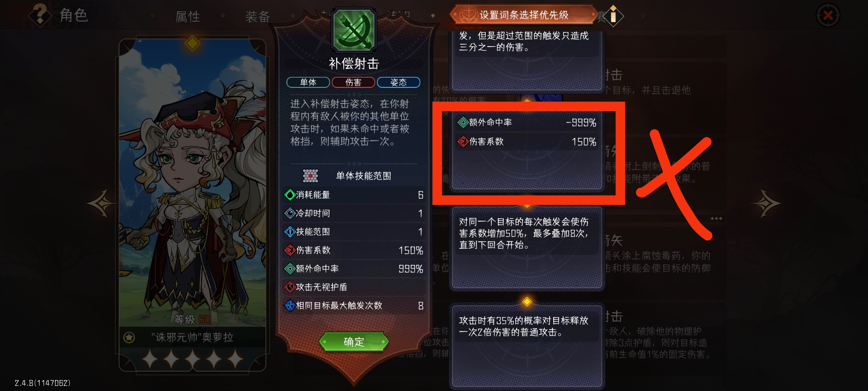The image size is (868, 391).
Task: Confirm with the green 确定 button
Action: pos(353,342)
